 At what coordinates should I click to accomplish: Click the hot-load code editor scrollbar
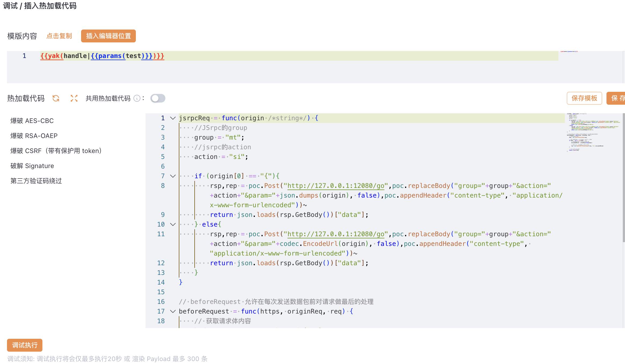click(x=623, y=177)
